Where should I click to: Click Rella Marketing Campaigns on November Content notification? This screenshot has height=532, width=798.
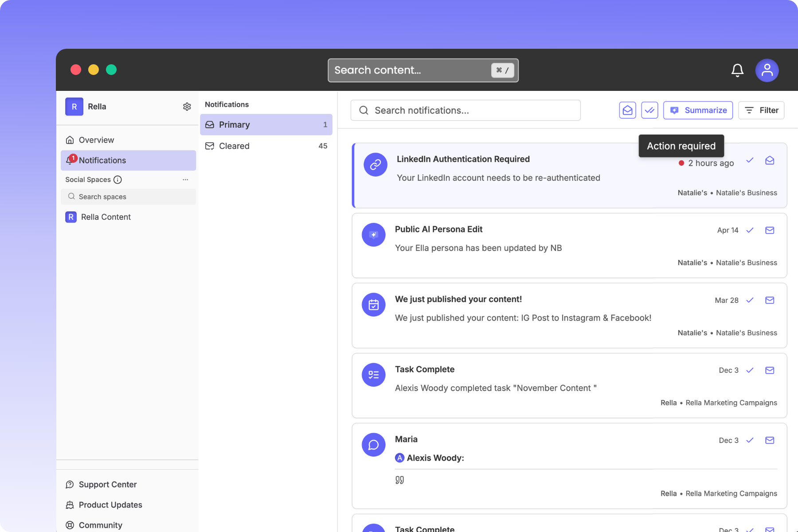pyautogui.click(x=731, y=403)
